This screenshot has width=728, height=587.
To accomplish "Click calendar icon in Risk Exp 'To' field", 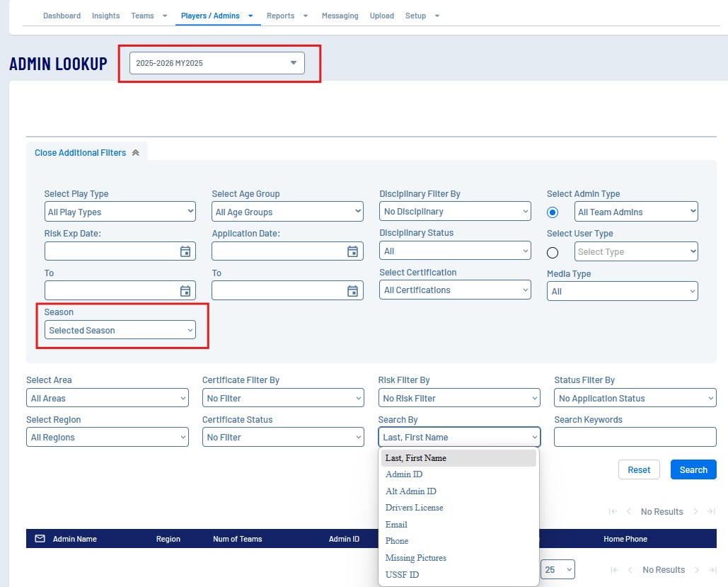I will coord(185,291).
